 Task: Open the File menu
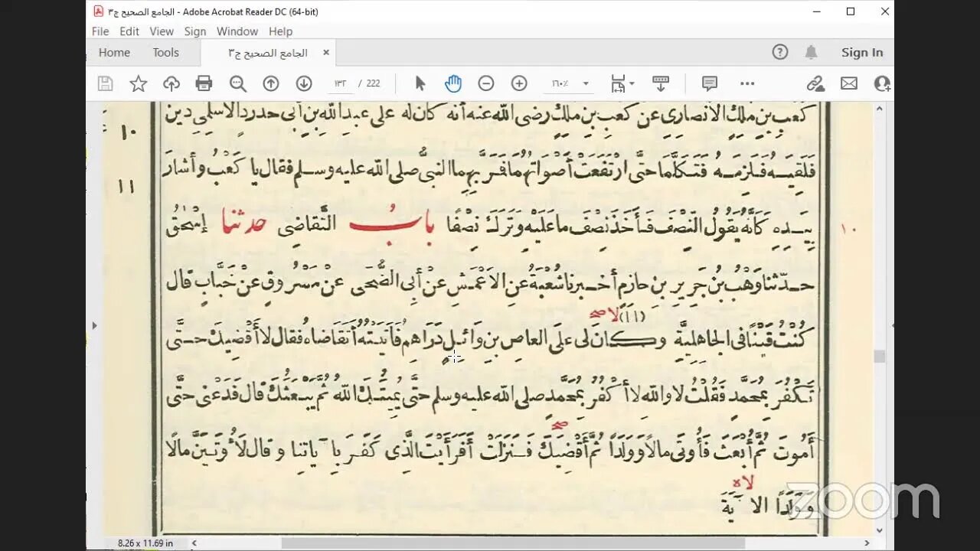[100, 31]
